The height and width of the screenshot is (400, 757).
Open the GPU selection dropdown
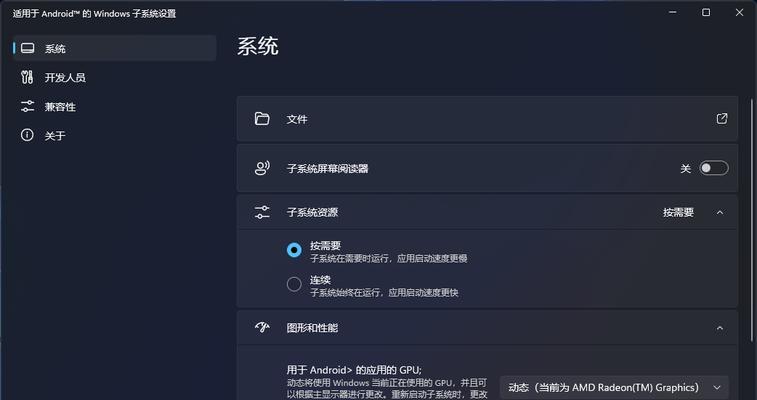(x=614, y=387)
